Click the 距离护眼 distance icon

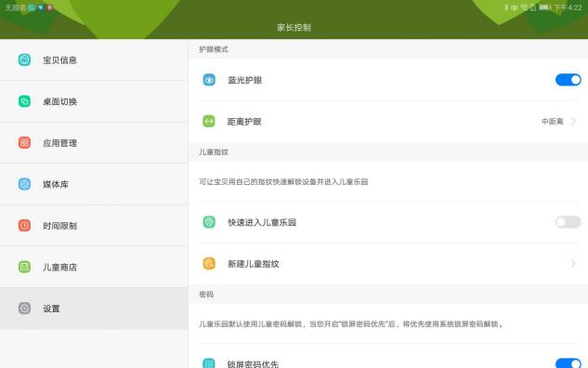(x=209, y=121)
